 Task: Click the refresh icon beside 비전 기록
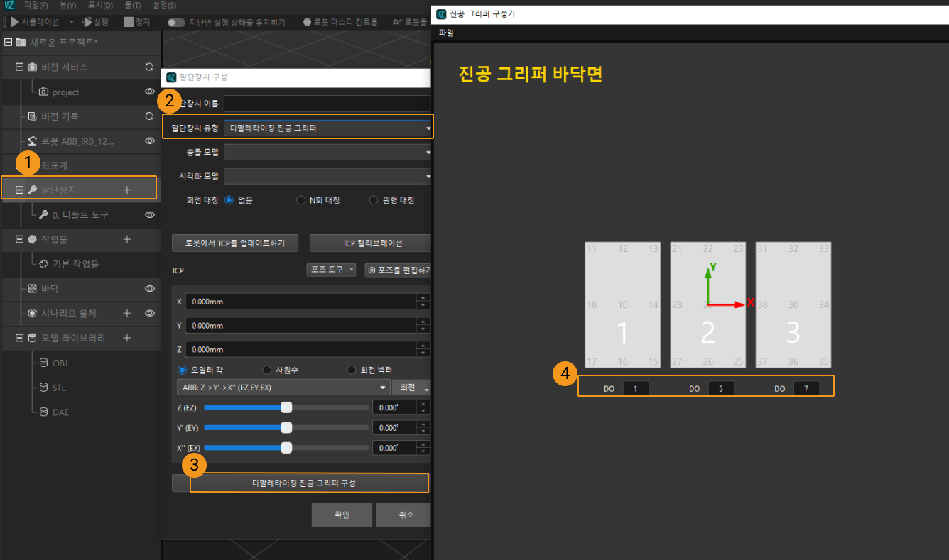point(149,116)
